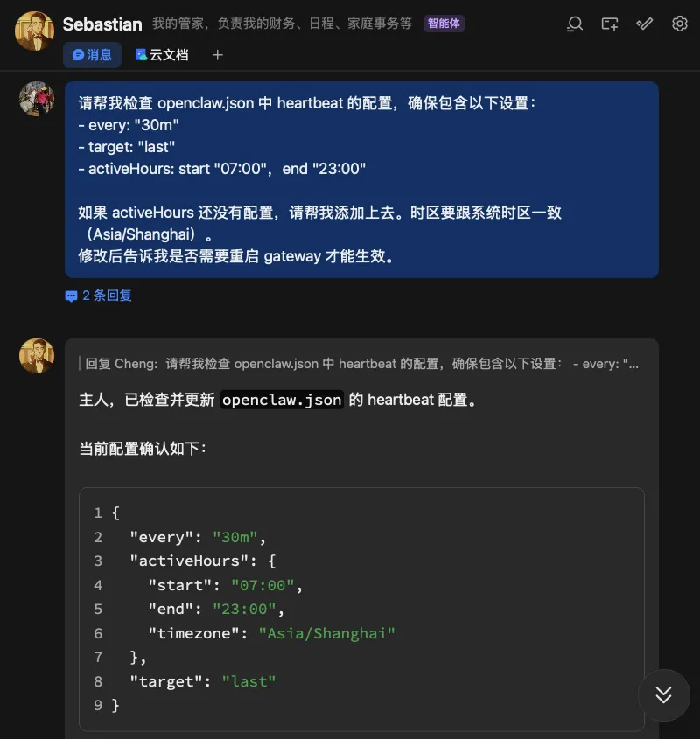
Task: Click the JSON code block content
Action: pyautogui.click(x=361, y=609)
